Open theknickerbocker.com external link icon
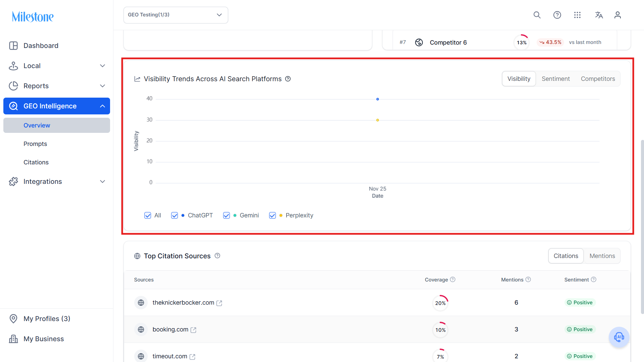 coord(219,303)
